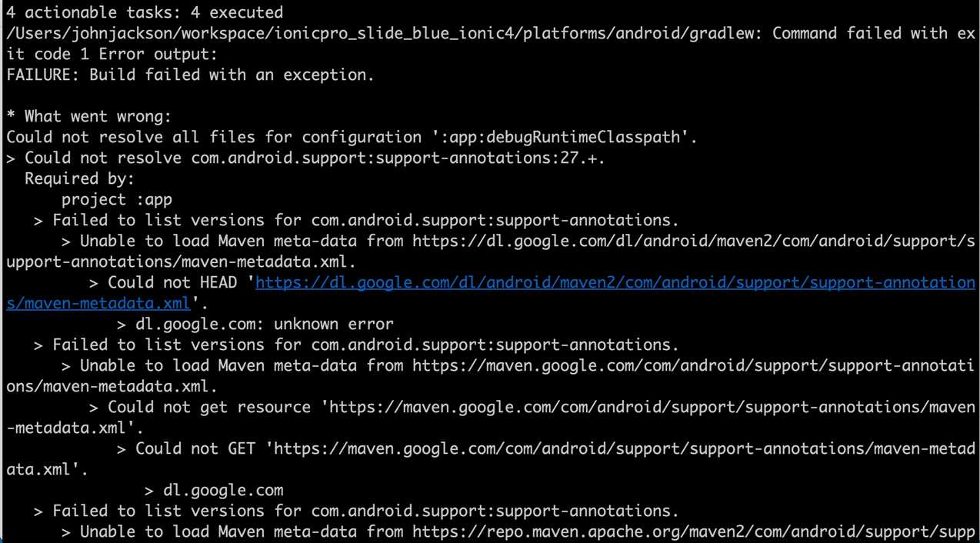Select the 'Required by:' line
Screen dimensions: 980x543
79,178
